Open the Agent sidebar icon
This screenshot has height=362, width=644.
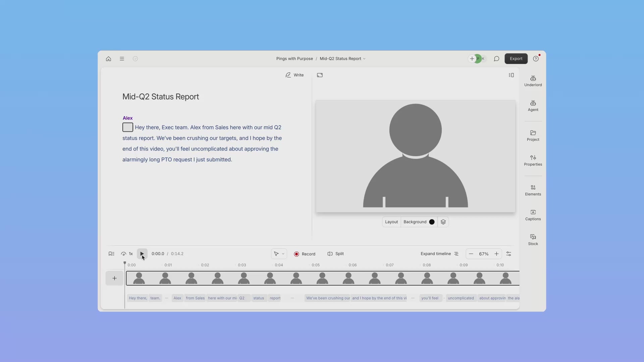(533, 106)
